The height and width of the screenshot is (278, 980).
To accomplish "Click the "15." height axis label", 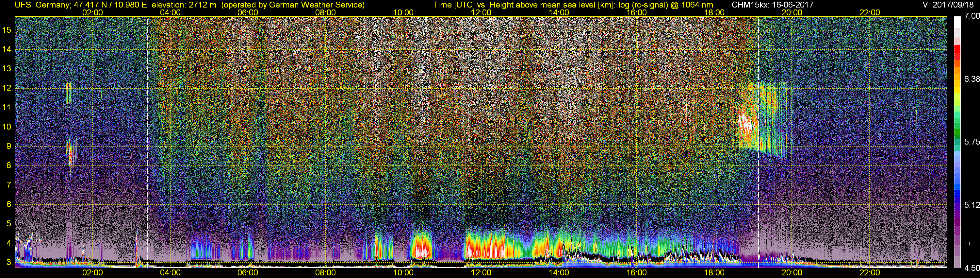I will pyautogui.click(x=8, y=30).
